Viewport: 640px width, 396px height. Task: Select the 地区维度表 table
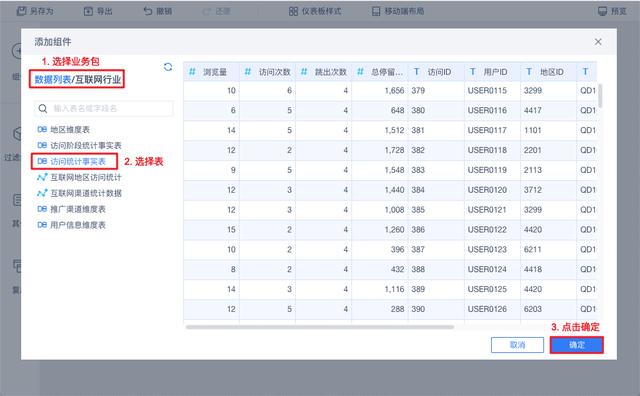pyautogui.click(x=70, y=129)
